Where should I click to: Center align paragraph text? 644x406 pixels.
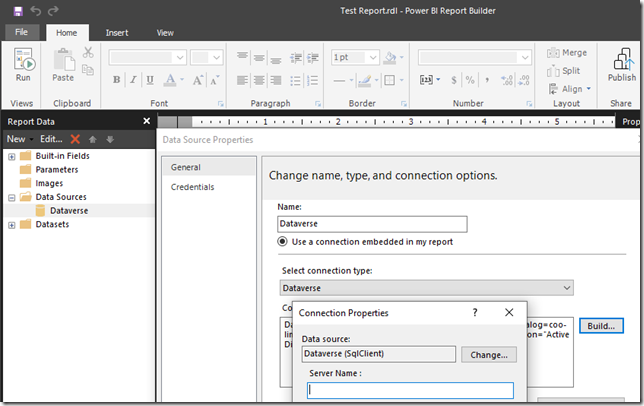coord(259,80)
